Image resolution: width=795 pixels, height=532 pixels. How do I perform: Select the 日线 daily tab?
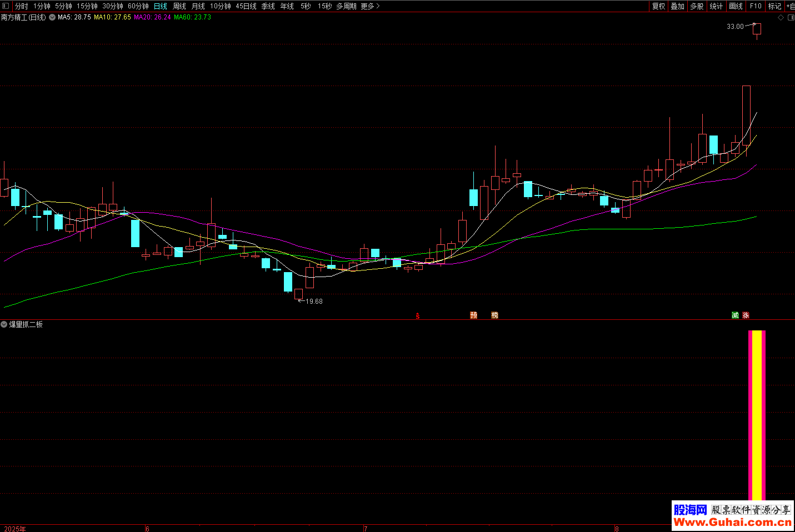pyautogui.click(x=161, y=6)
